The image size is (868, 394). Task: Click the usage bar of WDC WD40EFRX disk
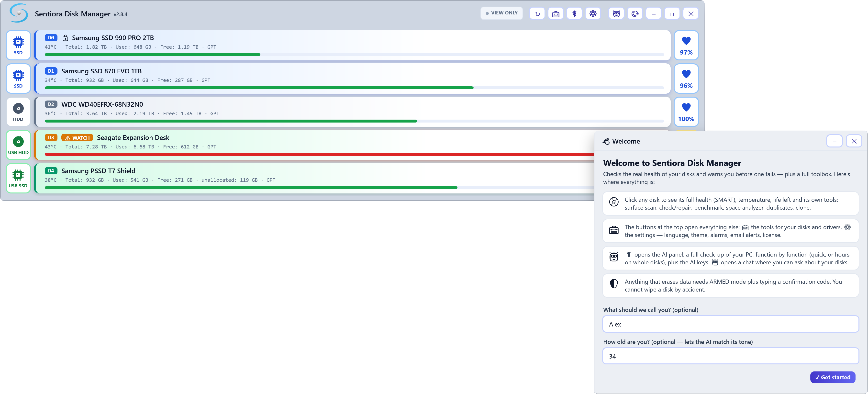[354, 121]
